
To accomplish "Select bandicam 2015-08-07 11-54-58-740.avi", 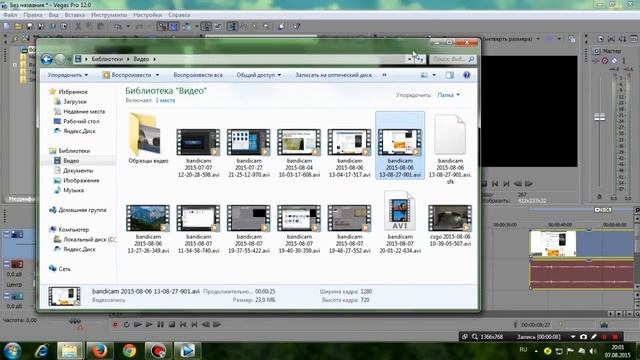I will [198, 229].
